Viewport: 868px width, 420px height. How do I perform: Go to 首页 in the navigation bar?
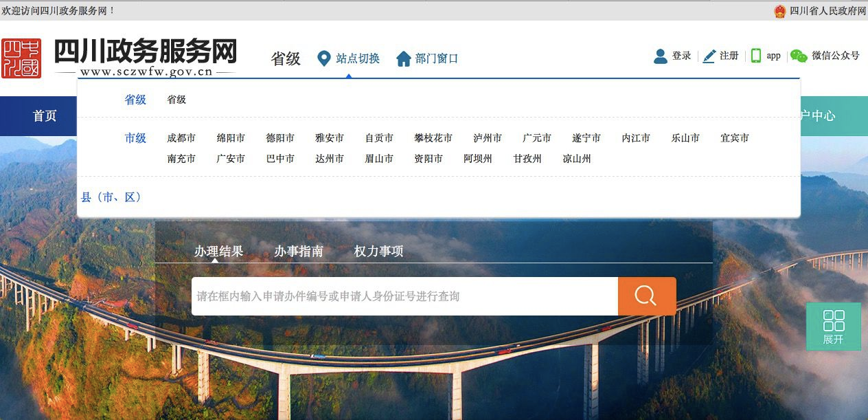click(45, 116)
